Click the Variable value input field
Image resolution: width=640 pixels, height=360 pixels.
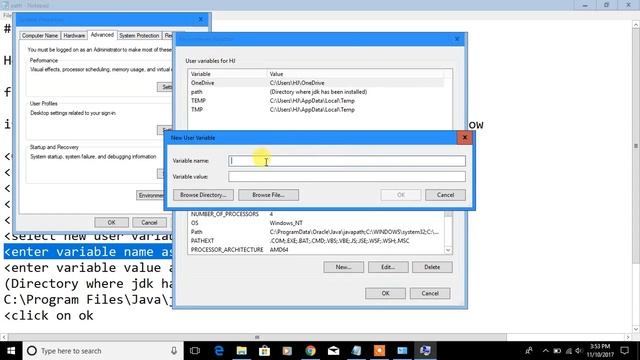click(347, 176)
